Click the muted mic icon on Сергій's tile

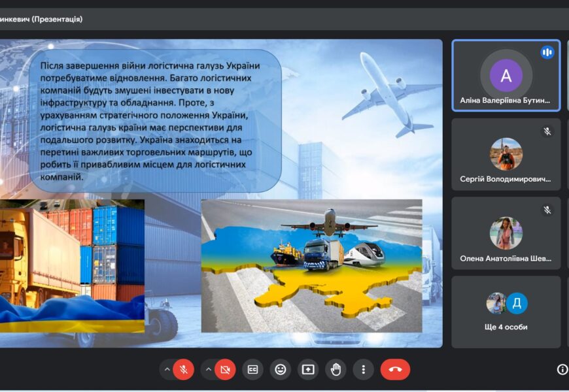point(547,131)
